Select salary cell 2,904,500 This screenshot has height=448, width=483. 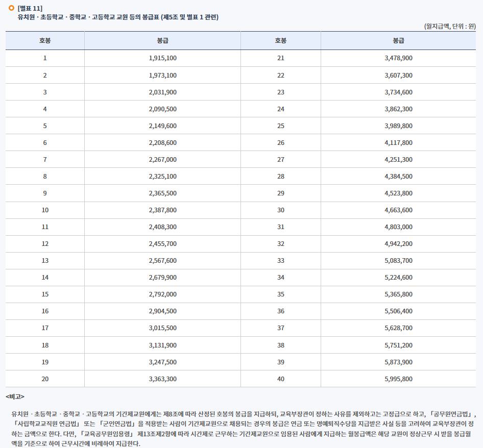click(x=163, y=311)
